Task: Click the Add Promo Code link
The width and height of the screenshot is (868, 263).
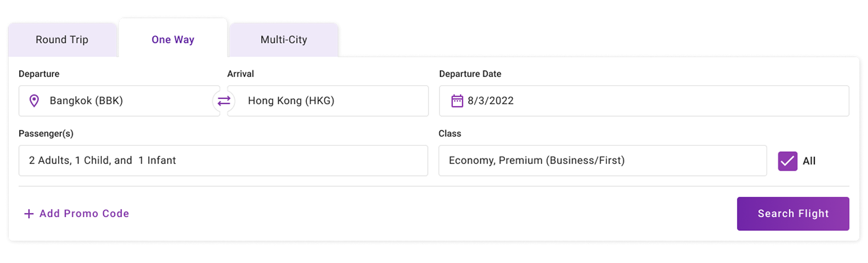Action: 84,214
